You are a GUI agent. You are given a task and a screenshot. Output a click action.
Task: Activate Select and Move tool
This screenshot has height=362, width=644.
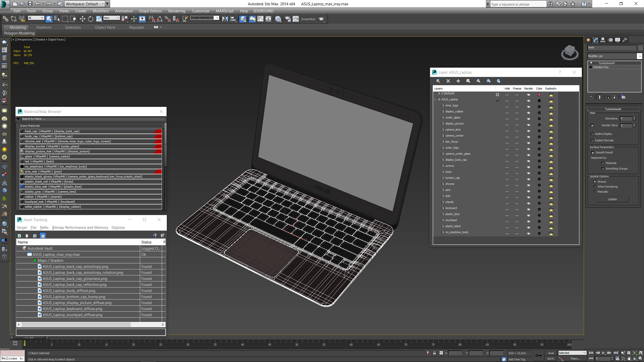(82, 19)
